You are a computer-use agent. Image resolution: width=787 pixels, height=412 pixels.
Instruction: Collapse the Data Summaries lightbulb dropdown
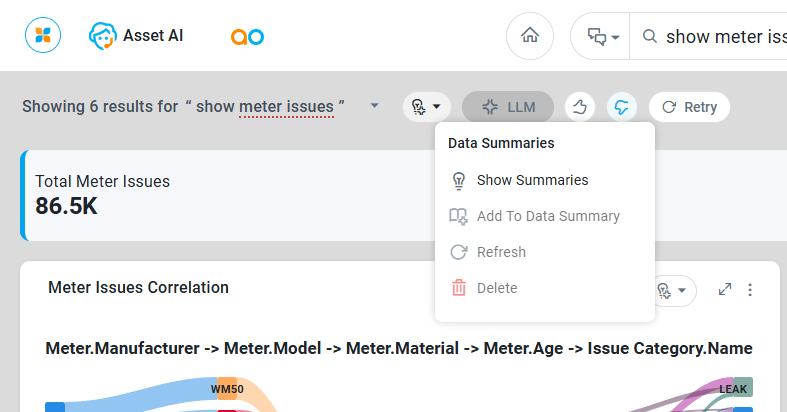tap(427, 107)
